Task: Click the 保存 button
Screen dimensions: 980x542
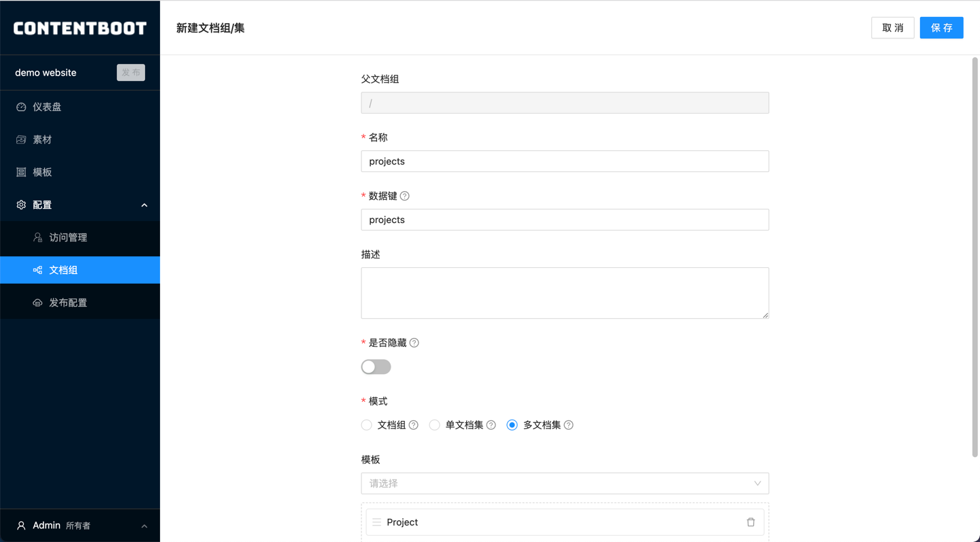Action: pos(942,28)
